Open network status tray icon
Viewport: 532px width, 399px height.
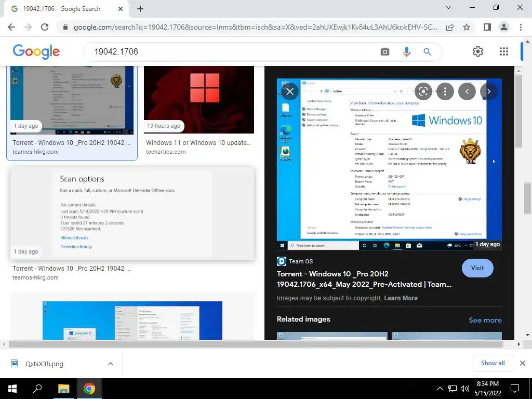coord(453,389)
